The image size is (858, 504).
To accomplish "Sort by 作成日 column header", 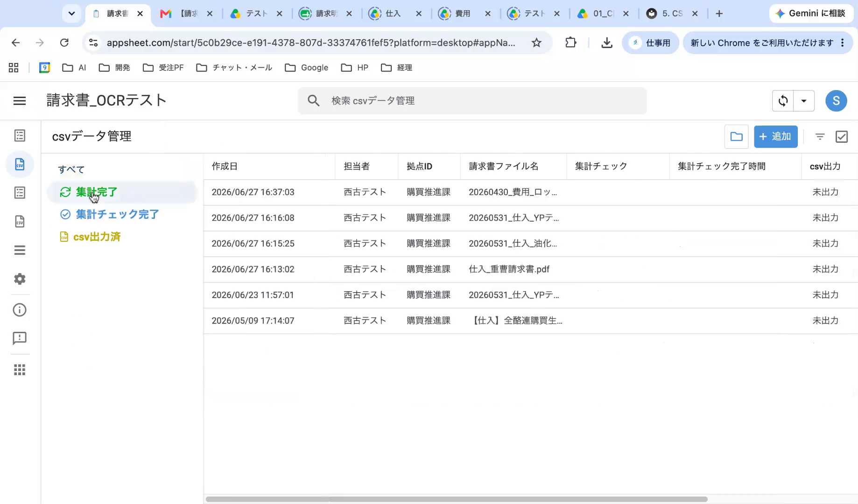I will 225,166.
